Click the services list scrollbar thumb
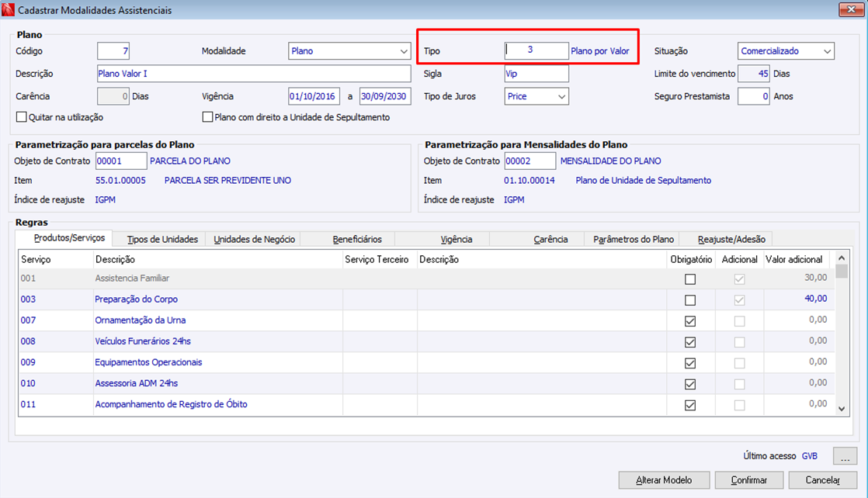 (842, 271)
